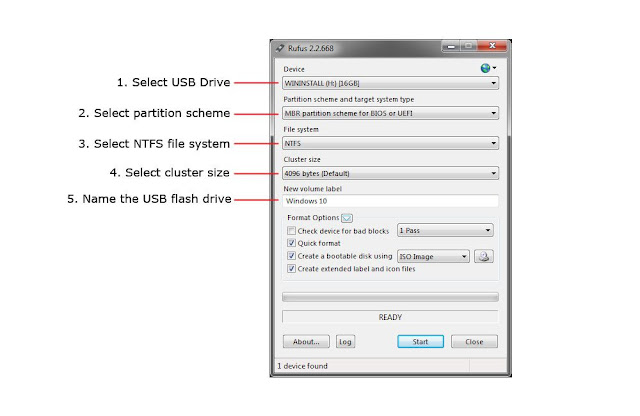Open the Device dropdown showing WININSTALL
The height and width of the screenshot is (416, 640).
pyautogui.click(x=390, y=83)
